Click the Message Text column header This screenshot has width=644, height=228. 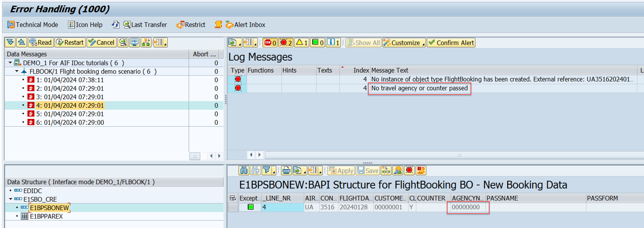click(504, 70)
